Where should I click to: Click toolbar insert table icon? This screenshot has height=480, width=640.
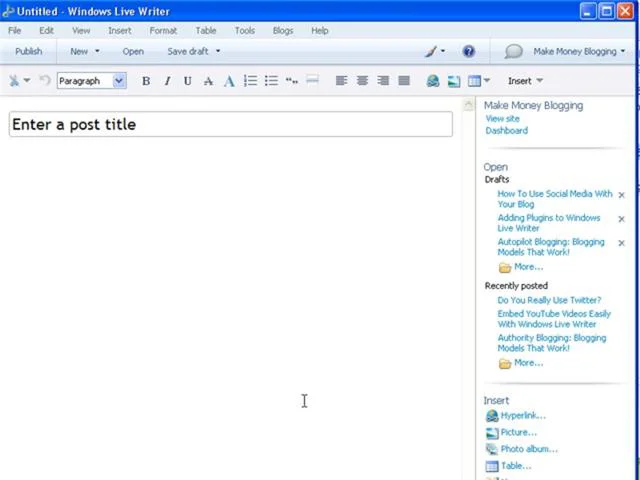click(x=474, y=81)
